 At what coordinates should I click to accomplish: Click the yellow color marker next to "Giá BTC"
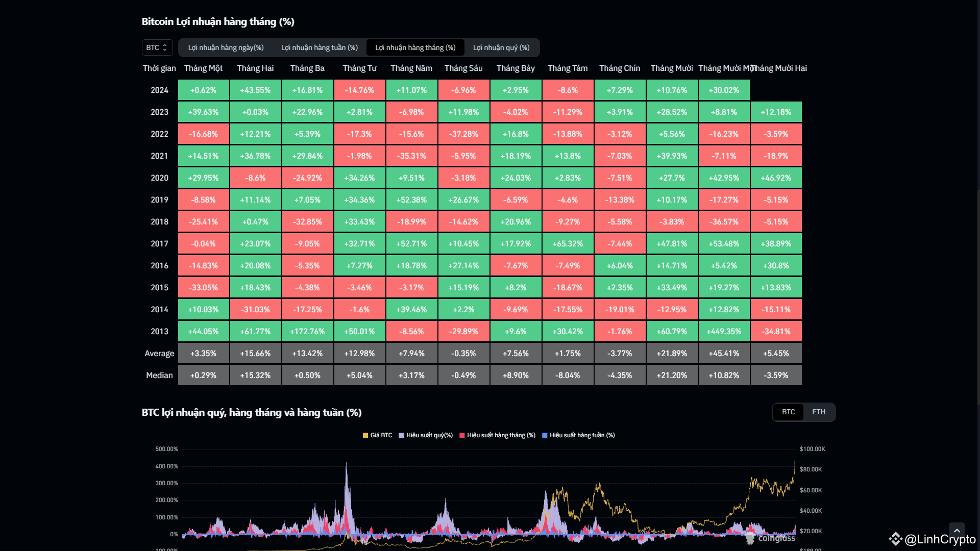coord(365,435)
